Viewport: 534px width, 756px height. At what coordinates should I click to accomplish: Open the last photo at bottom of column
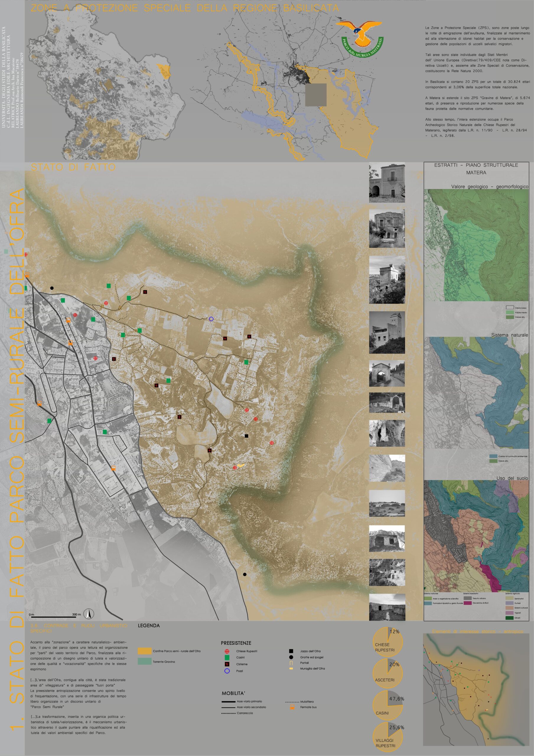[387, 607]
